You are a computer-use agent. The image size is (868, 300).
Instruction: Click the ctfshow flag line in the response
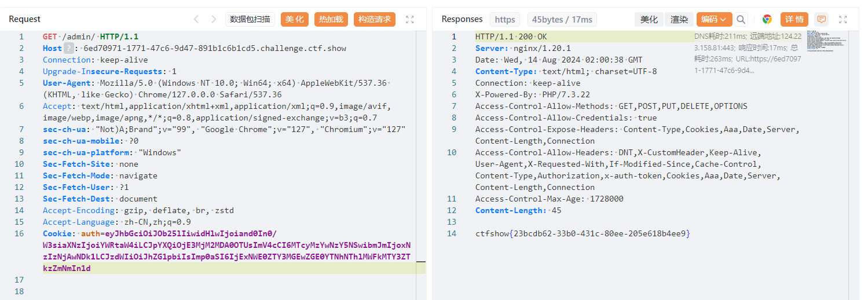(x=583, y=233)
